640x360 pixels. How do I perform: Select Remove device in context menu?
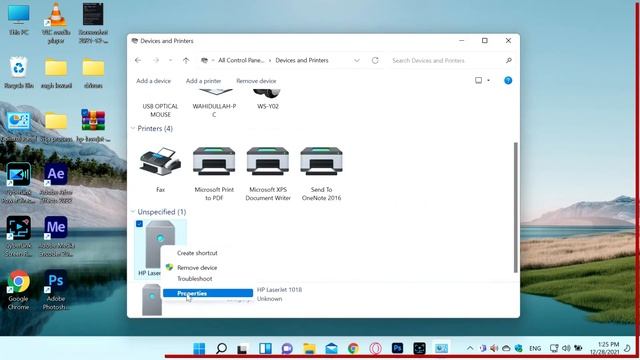pos(197,268)
